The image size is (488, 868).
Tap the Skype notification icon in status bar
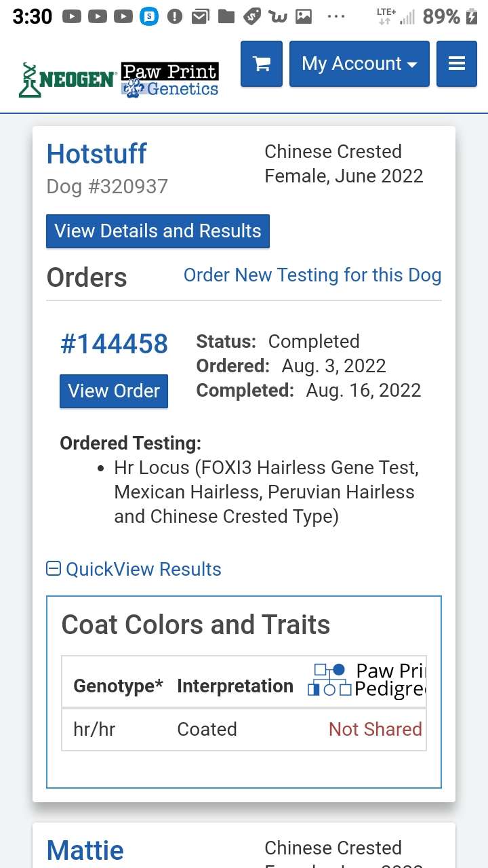coord(149,17)
